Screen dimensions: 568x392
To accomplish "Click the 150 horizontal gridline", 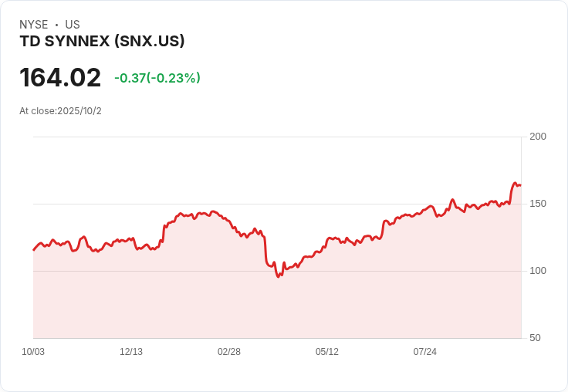I will (x=277, y=204).
